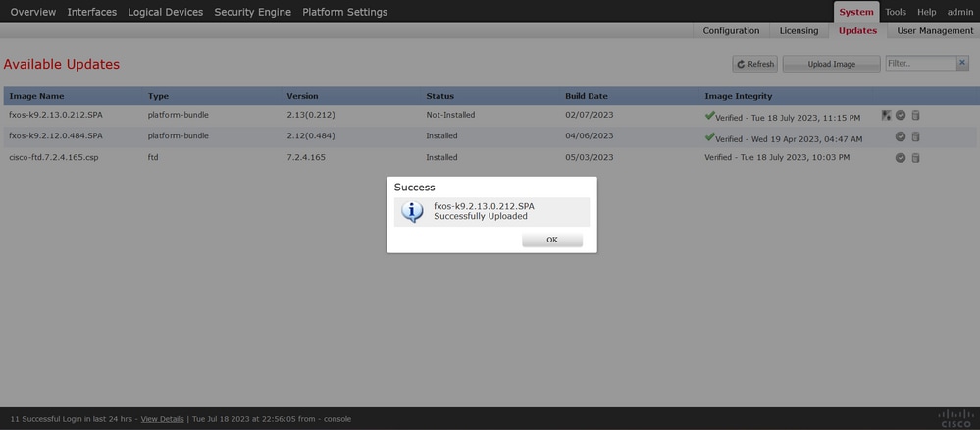Viewport: 980px width, 430px height.
Task: Click the upgrade icon for fxos-k9.2.13.0.212.SPA
Action: [886, 115]
